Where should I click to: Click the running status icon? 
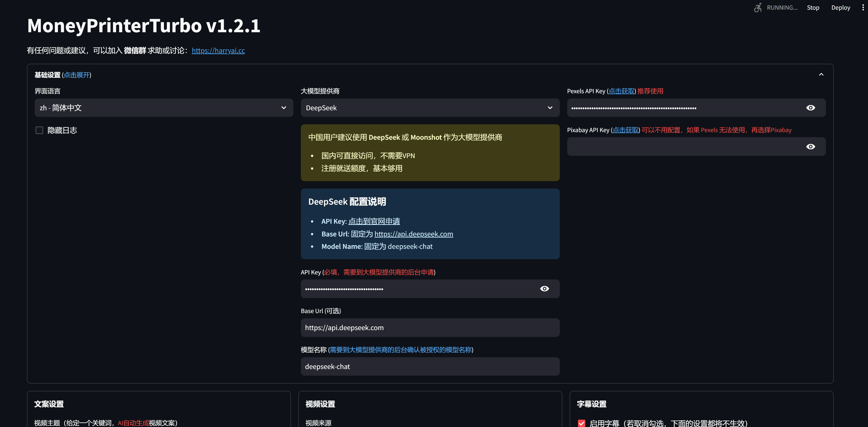pos(758,7)
